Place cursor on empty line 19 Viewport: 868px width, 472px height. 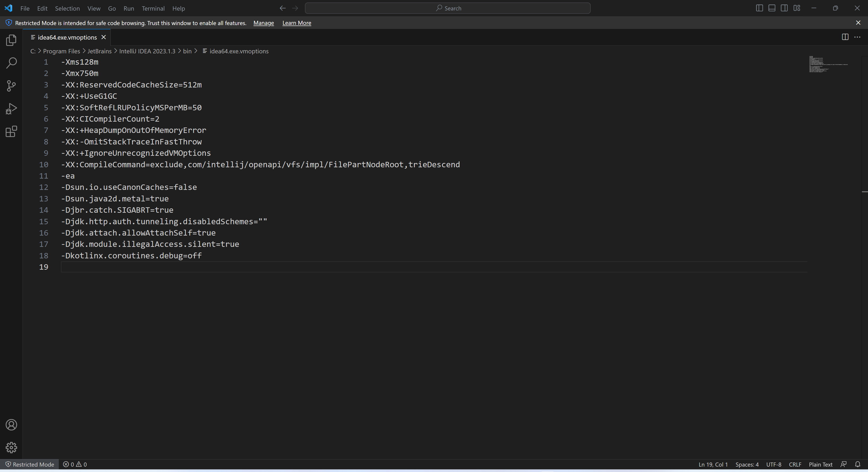pyautogui.click(x=434, y=267)
